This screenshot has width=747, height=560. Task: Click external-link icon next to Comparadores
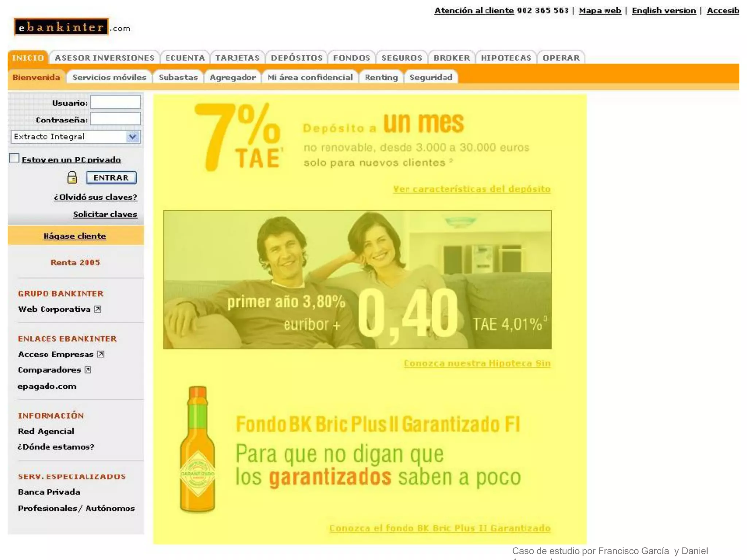(x=88, y=370)
